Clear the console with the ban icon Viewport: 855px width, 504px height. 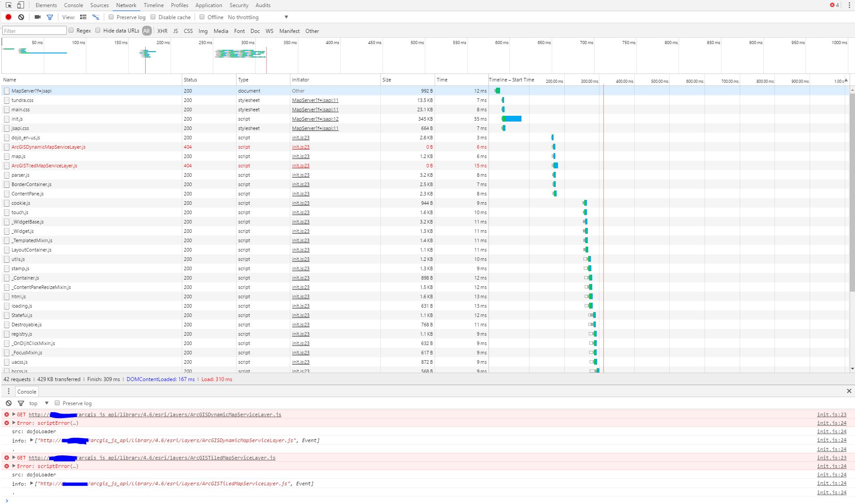8,403
